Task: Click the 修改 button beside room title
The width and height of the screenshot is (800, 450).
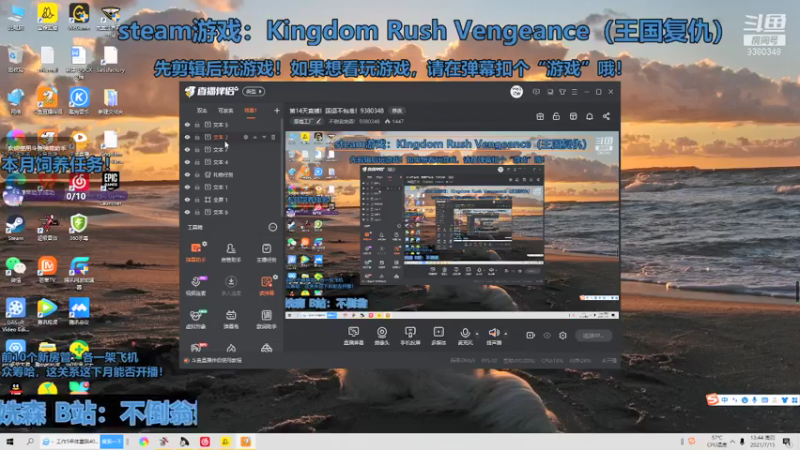Action: tap(397, 111)
